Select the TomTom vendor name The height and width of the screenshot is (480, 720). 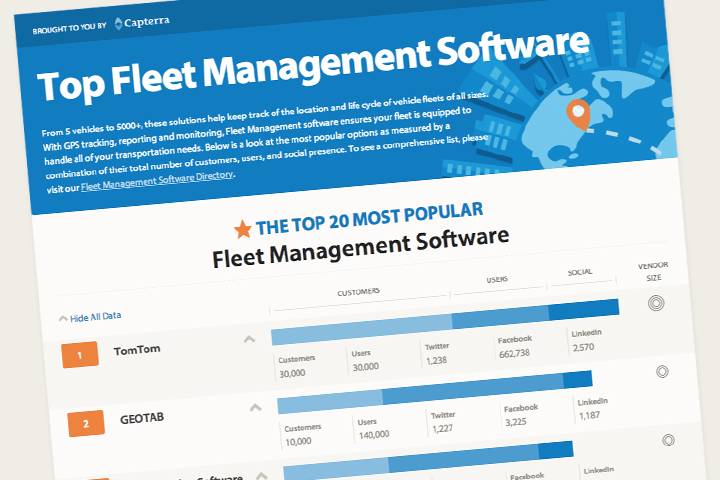pos(137,350)
